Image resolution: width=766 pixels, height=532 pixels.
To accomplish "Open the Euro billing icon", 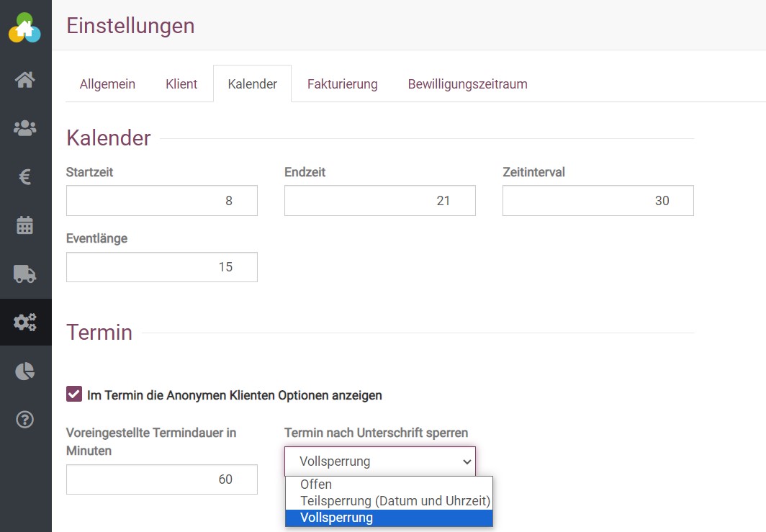I will coord(25,177).
